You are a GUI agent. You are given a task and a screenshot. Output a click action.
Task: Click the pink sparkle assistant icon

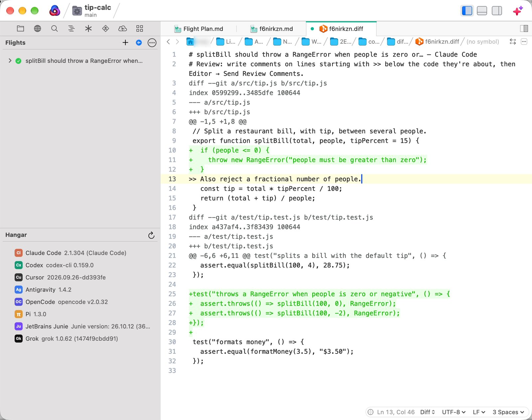(x=518, y=11)
